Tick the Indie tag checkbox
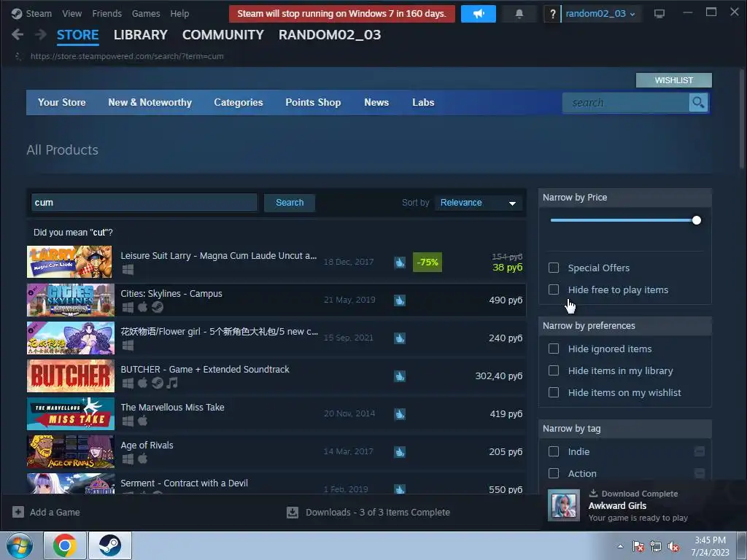The height and width of the screenshot is (560, 747). (554, 451)
